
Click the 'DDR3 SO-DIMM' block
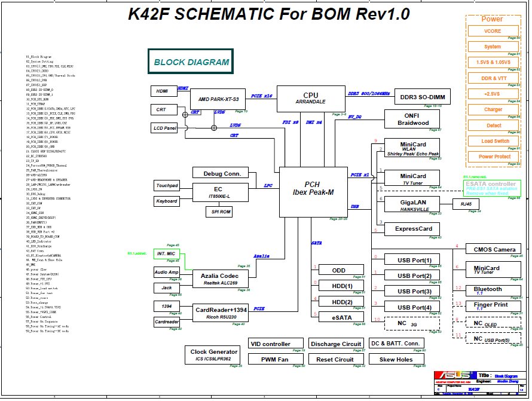(x=423, y=97)
